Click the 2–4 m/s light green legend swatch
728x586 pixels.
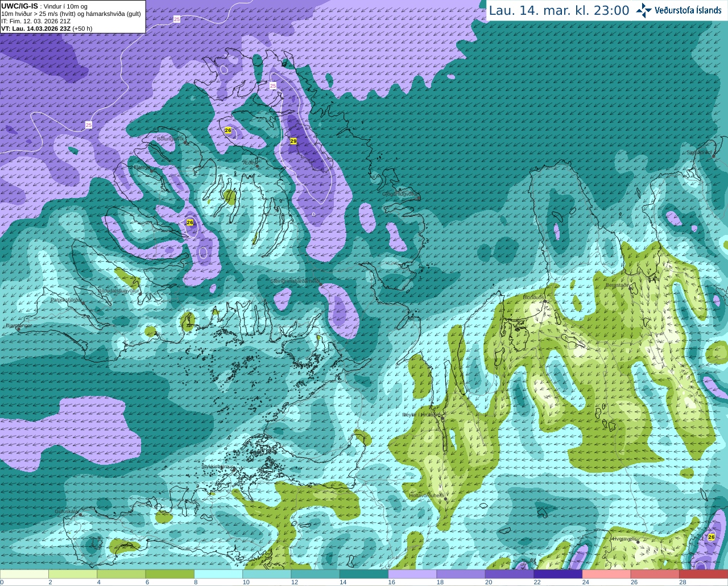73,574
